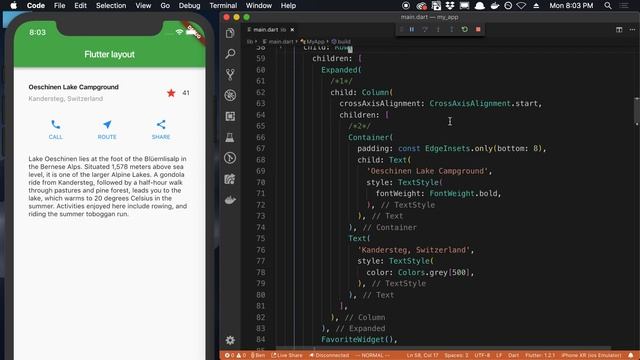The image size is (640, 360).
Task: Click the lib breadcrumb
Action: (250, 41)
